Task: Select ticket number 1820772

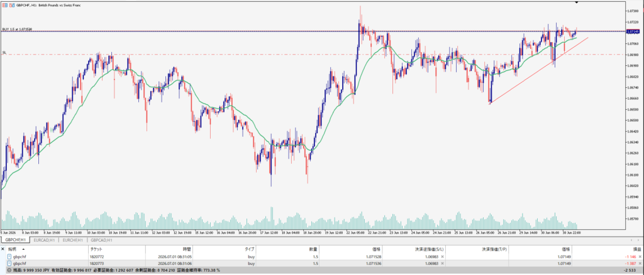Action: coord(97,257)
